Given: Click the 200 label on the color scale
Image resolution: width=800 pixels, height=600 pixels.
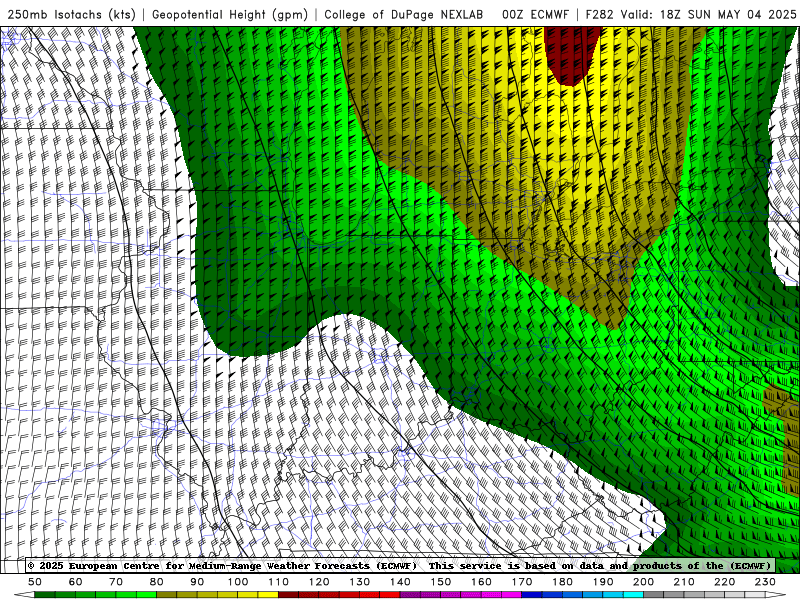Looking at the screenshot, I should 643,582.
